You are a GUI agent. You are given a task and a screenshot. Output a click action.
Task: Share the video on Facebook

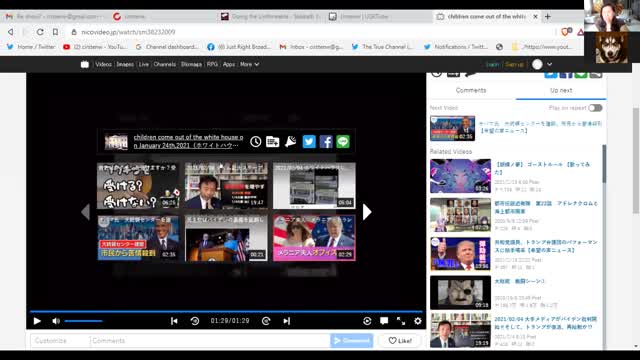pos(326,141)
